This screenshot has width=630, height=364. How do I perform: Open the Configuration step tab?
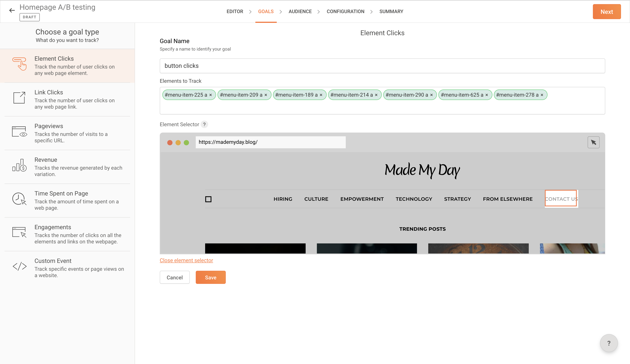pyautogui.click(x=345, y=11)
